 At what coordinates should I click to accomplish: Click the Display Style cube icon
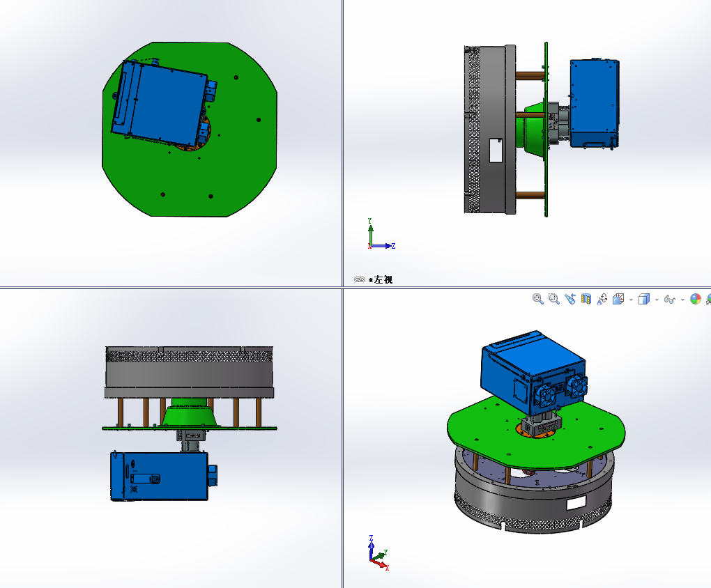click(644, 299)
